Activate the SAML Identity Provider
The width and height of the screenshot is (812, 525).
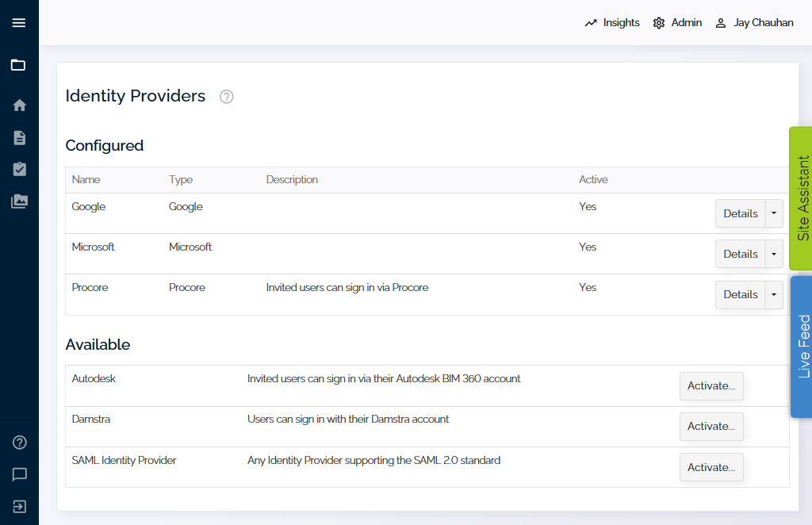coord(711,467)
